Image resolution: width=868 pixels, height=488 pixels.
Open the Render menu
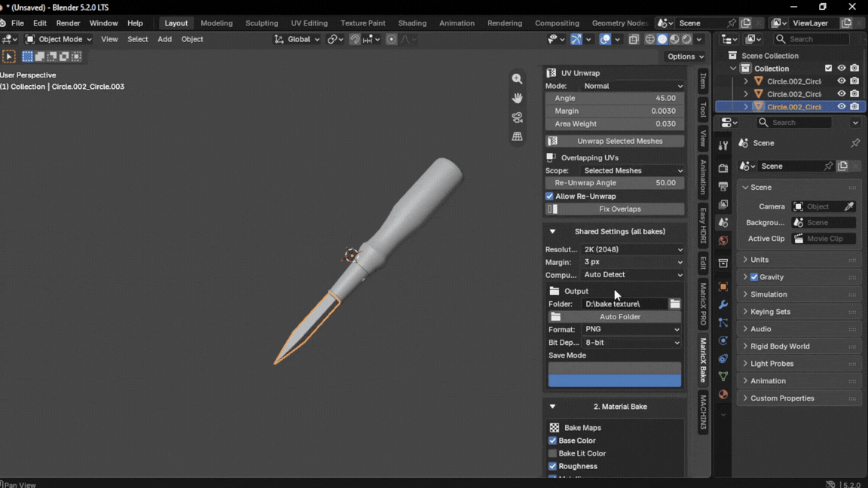click(68, 23)
